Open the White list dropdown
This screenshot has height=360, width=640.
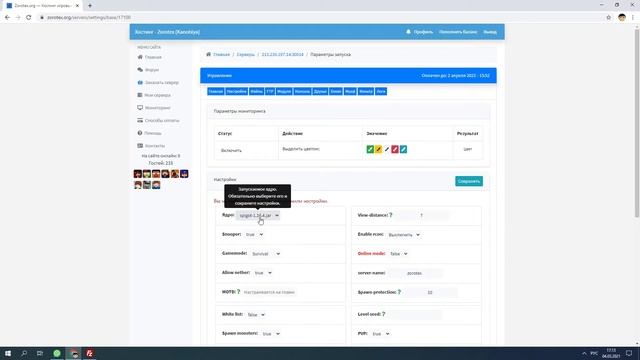(256, 315)
